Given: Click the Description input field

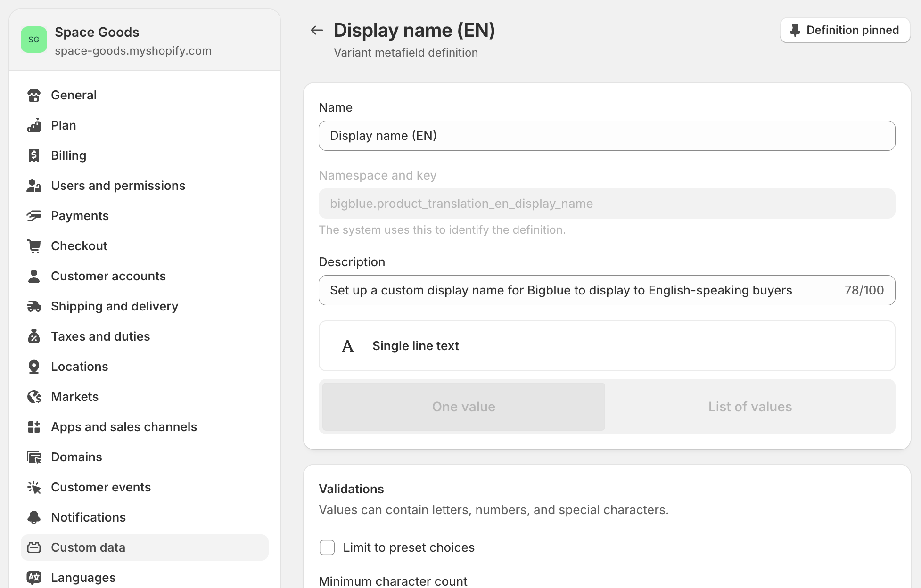Looking at the screenshot, I should click(x=607, y=290).
